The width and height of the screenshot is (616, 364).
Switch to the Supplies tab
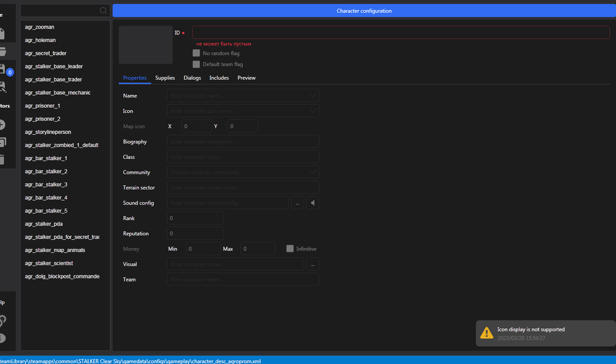pyautogui.click(x=165, y=78)
